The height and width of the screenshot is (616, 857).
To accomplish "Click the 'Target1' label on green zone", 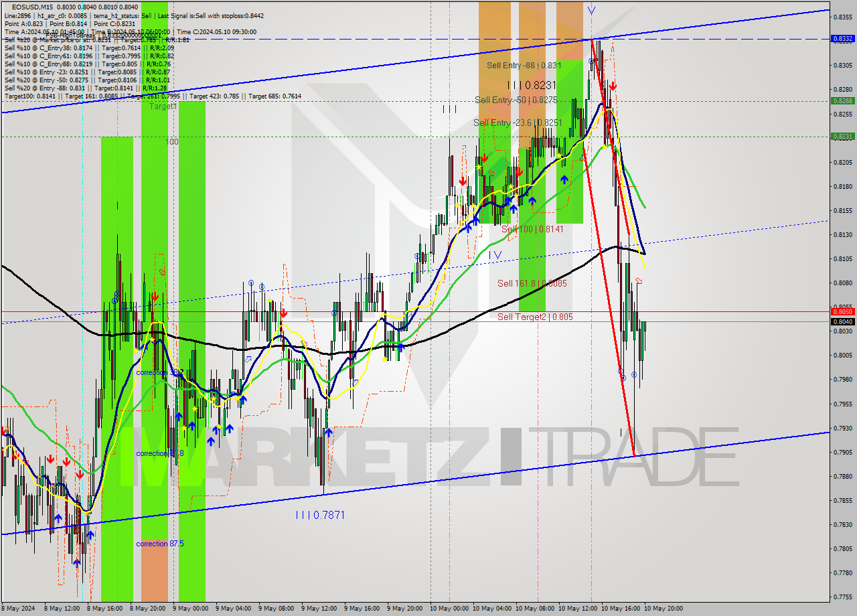I will point(163,106).
